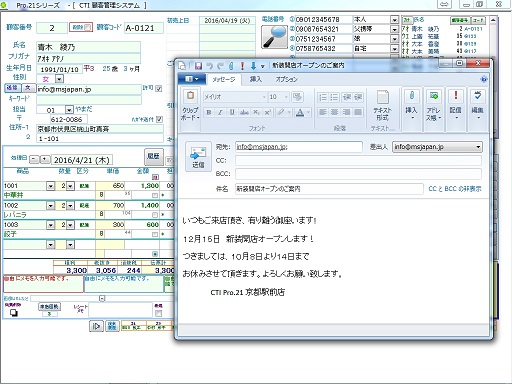Click the 履歴 history button
This screenshot has width=512, height=384.
pyautogui.click(x=154, y=156)
